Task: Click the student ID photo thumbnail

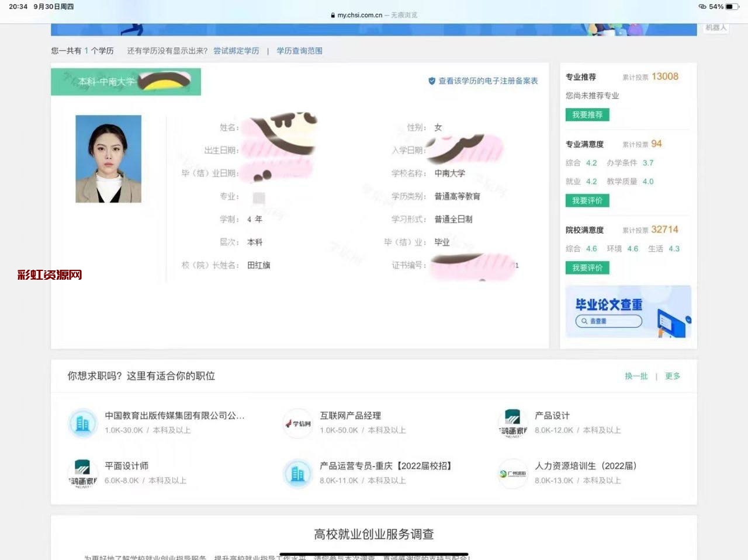Action: pyautogui.click(x=108, y=159)
